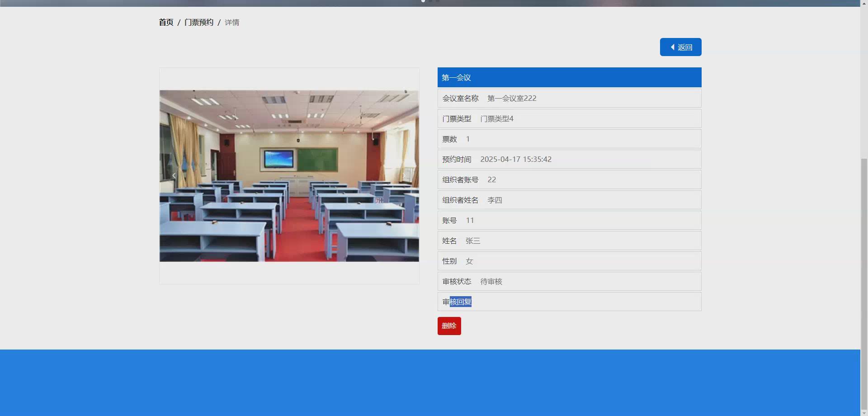The image size is (868, 416).
Task: Click the previous-image arrow on the classroom photo
Action: tap(174, 175)
